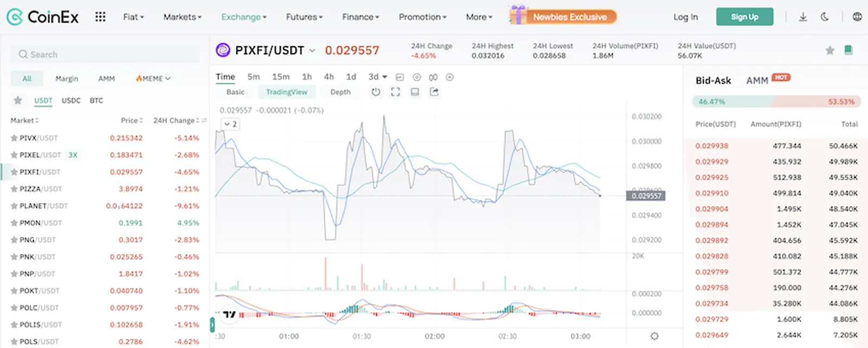Click the 0.029557 chart price label
This screenshot has height=348, width=868.
coord(646,196)
